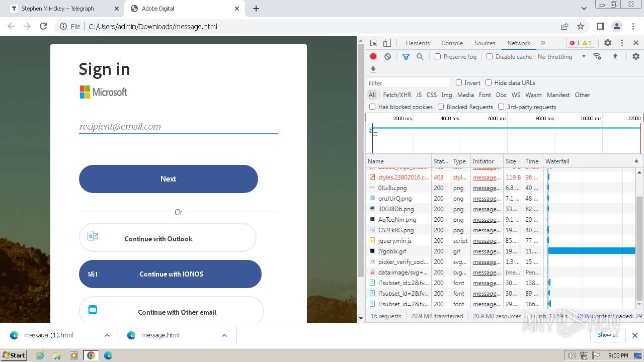Expand more DevTools tabs chevron
The width and height of the screenshot is (644, 362).
(x=543, y=43)
